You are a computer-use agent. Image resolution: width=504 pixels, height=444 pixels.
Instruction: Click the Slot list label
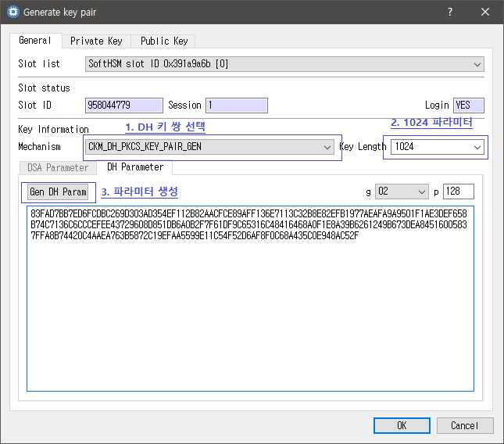39,63
